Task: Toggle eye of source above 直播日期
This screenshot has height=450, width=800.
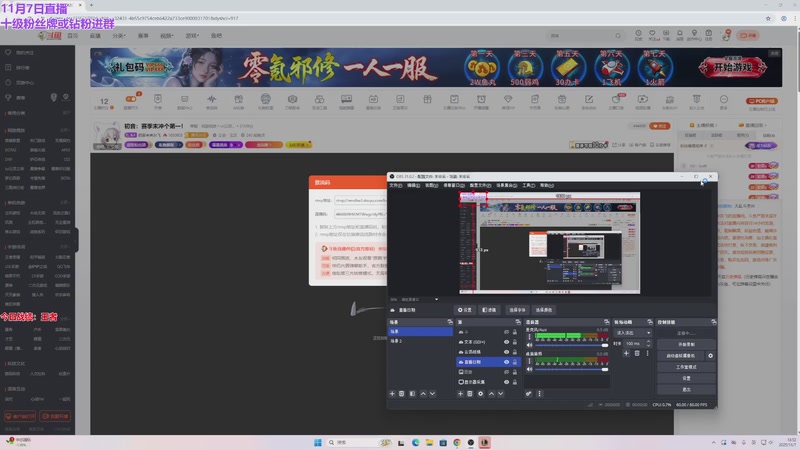Action: [x=506, y=352]
